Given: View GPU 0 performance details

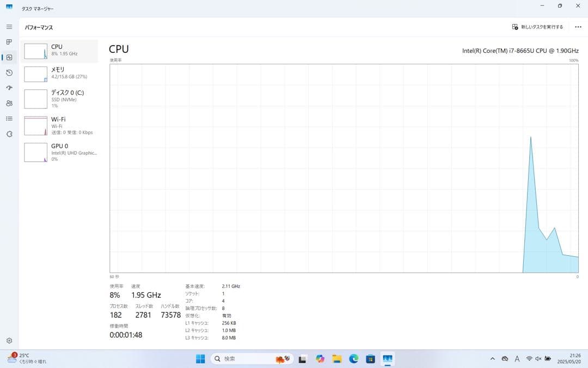Looking at the screenshot, I should pyautogui.click(x=60, y=152).
